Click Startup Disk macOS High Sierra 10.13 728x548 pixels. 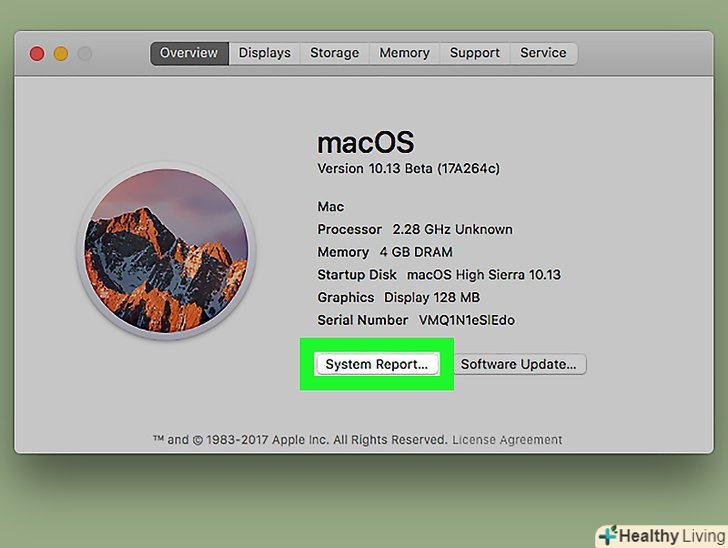click(439, 275)
